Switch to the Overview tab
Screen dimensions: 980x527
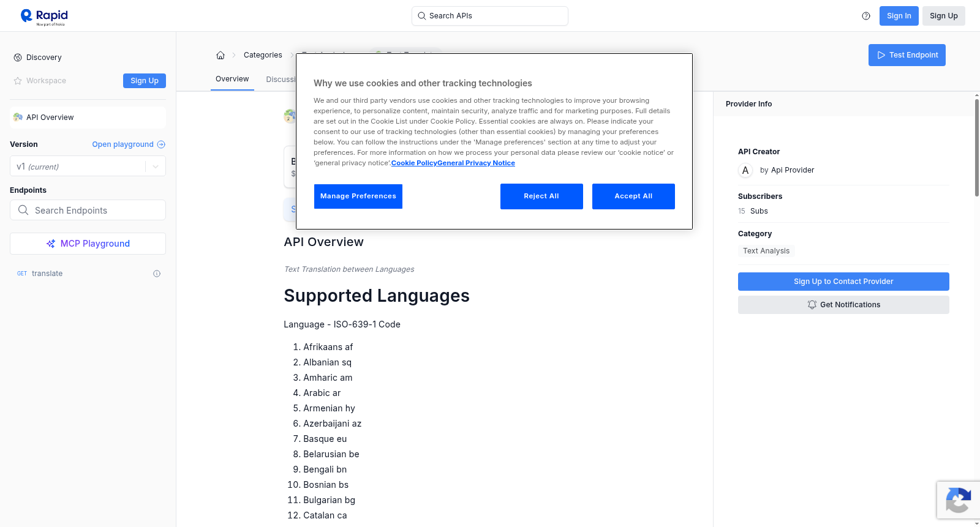[x=232, y=79]
